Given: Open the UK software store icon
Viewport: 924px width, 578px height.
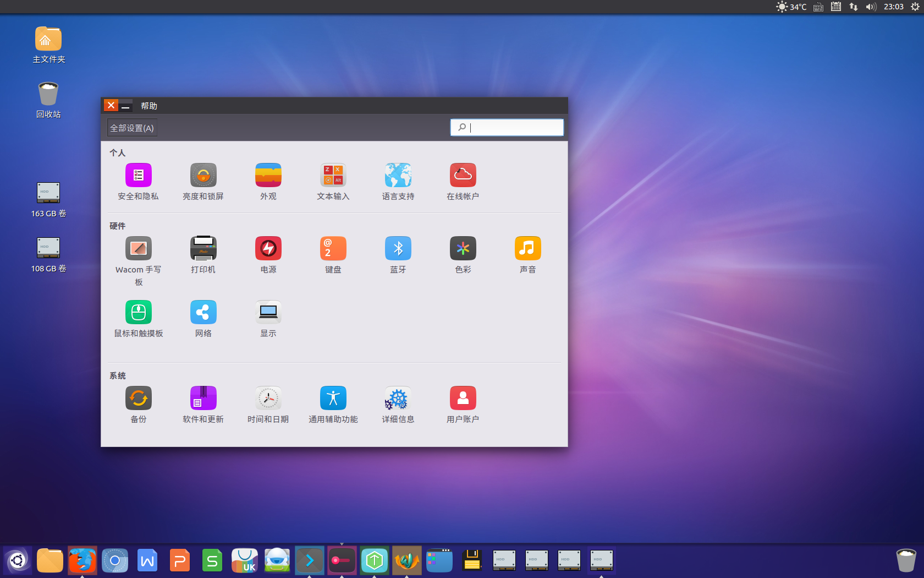Looking at the screenshot, I should point(245,561).
